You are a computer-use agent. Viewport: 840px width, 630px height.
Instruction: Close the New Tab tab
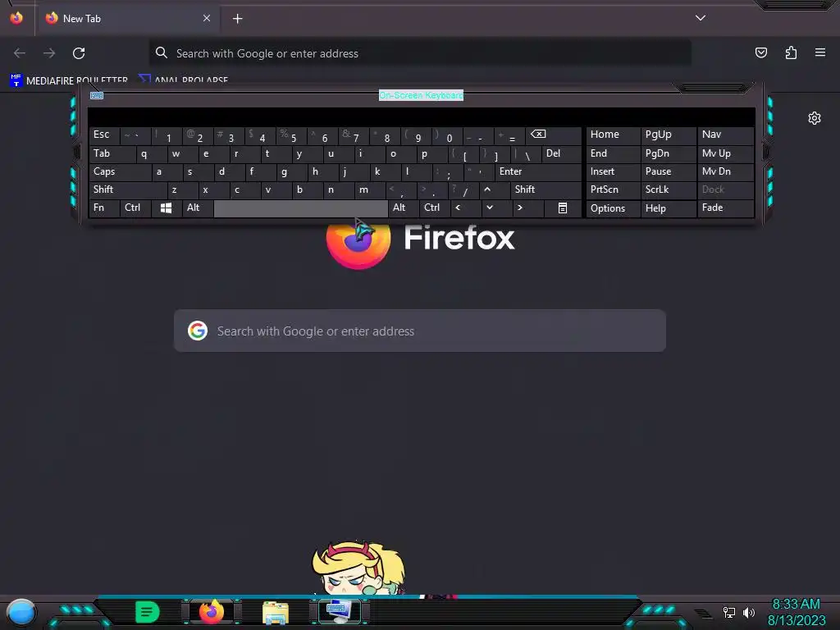(x=207, y=18)
